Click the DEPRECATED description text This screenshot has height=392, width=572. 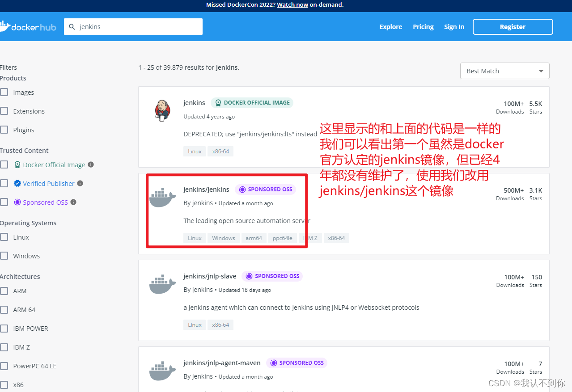tap(250, 134)
